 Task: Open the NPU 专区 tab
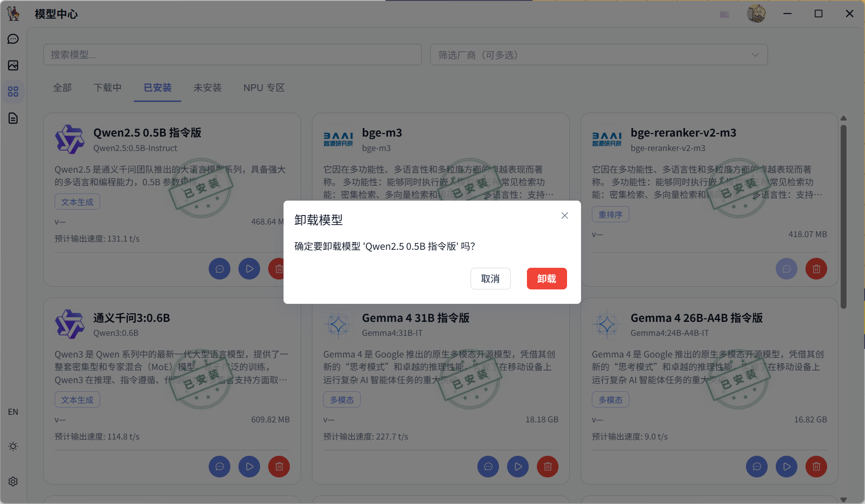[264, 87]
